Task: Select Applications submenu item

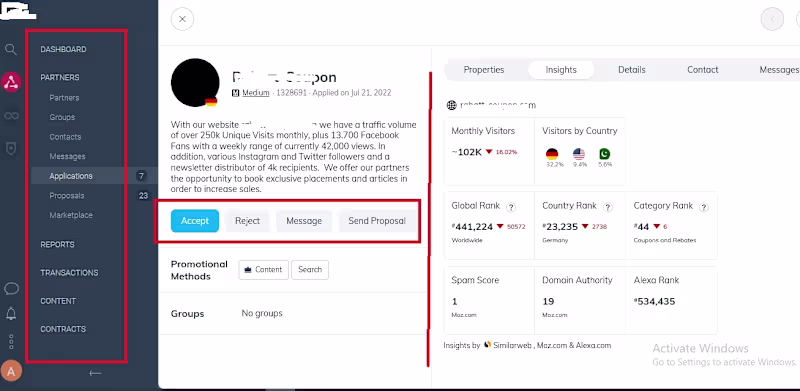Action: tap(71, 176)
